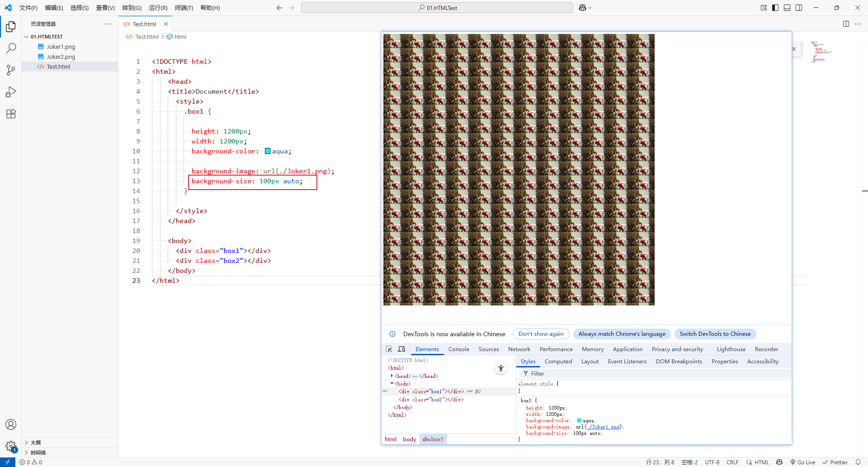Switch to the Sources tab
This screenshot has height=467, width=868.
489,349
